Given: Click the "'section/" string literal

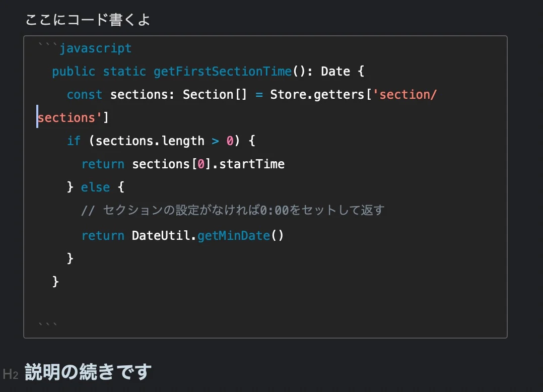Looking at the screenshot, I should point(404,95).
